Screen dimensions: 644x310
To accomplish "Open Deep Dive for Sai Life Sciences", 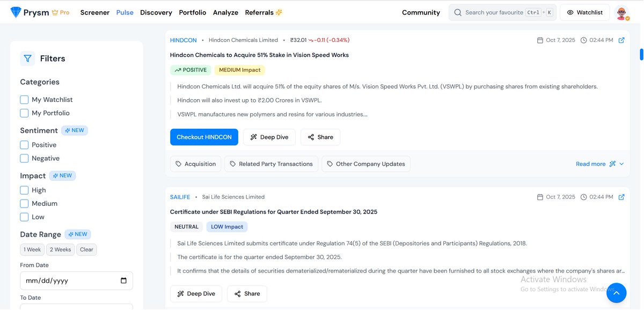I will [196, 293].
